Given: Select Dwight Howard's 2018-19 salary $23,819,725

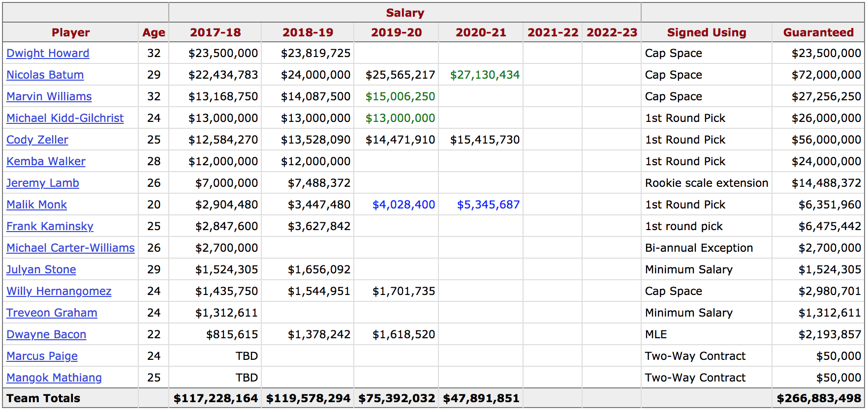Looking at the screenshot, I should [x=315, y=53].
